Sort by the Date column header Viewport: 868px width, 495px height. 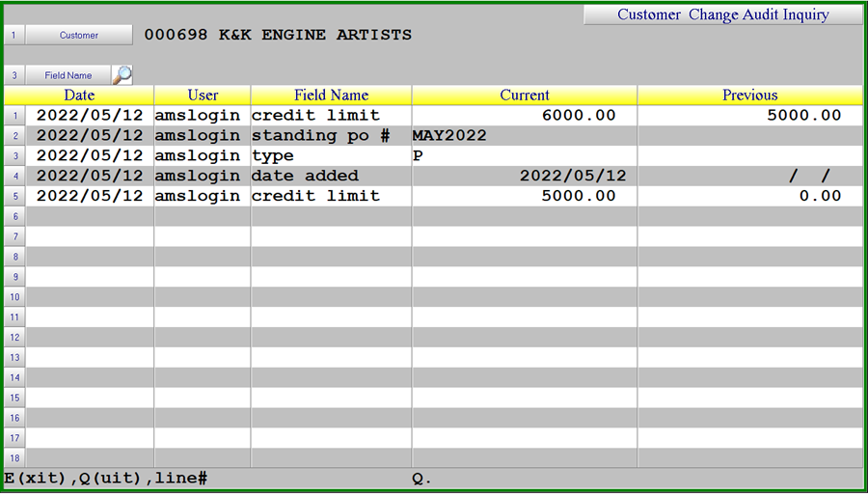(x=79, y=96)
